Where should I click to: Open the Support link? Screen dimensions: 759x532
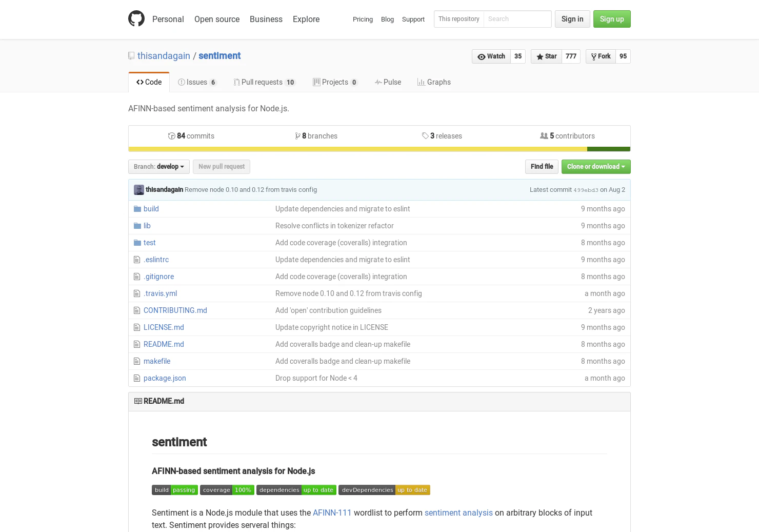413,19
